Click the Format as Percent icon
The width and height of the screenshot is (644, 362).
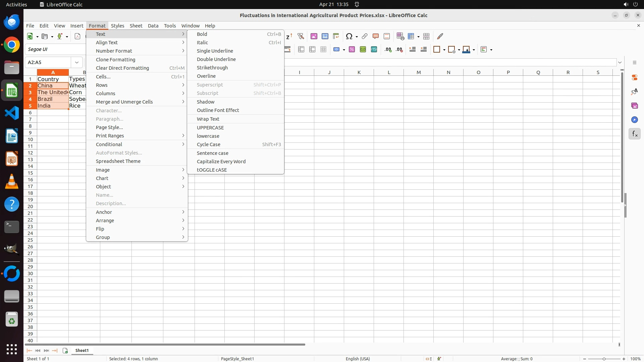pyautogui.click(x=352, y=50)
